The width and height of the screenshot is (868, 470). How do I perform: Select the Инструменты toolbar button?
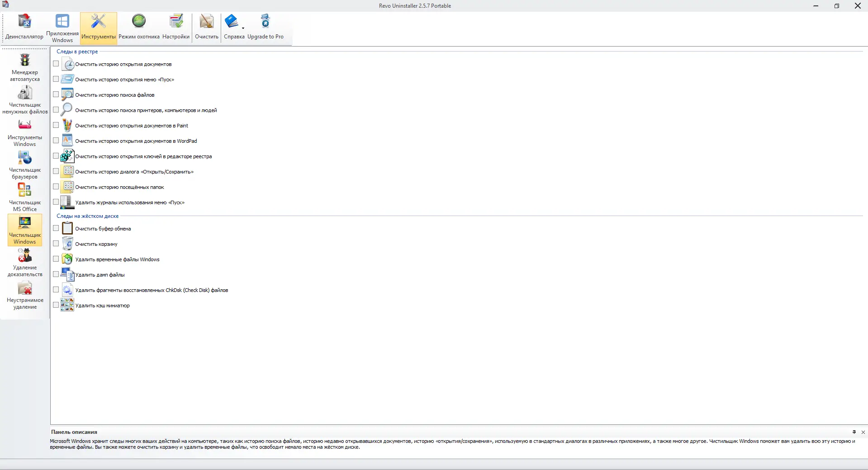(x=99, y=28)
